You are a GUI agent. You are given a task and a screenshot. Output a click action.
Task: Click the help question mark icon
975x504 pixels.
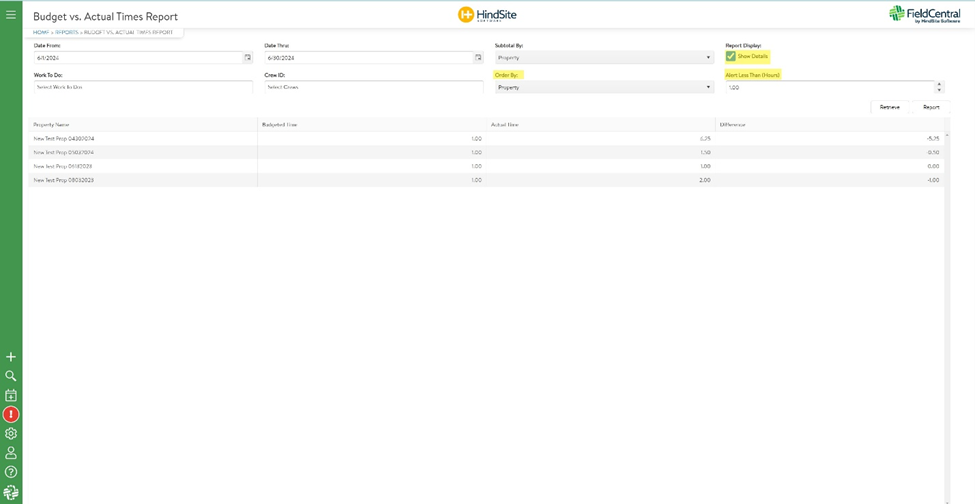(x=11, y=472)
